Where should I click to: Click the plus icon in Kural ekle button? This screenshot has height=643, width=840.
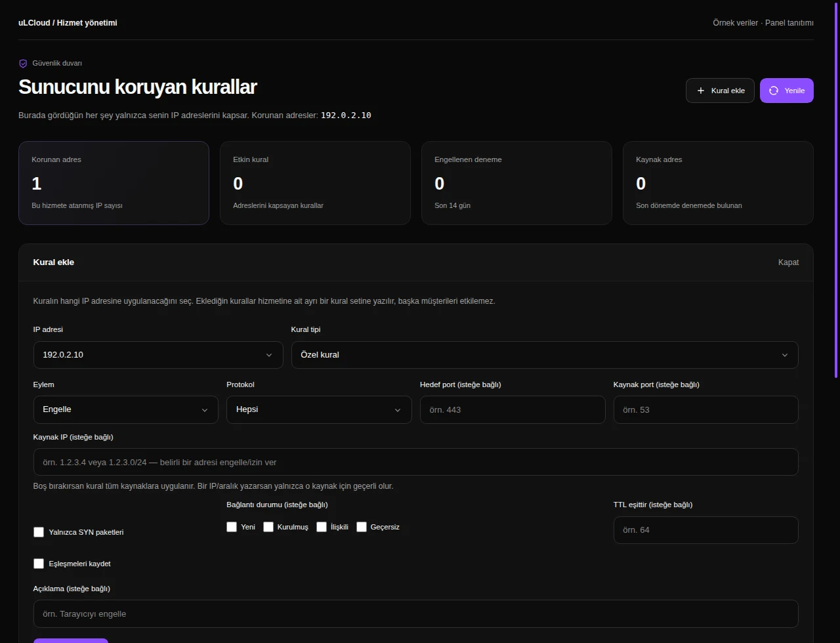pos(700,91)
